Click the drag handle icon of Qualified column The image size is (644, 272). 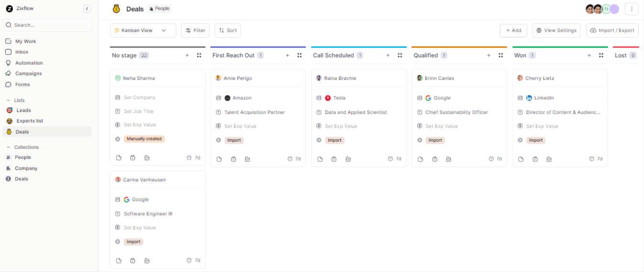501,56
